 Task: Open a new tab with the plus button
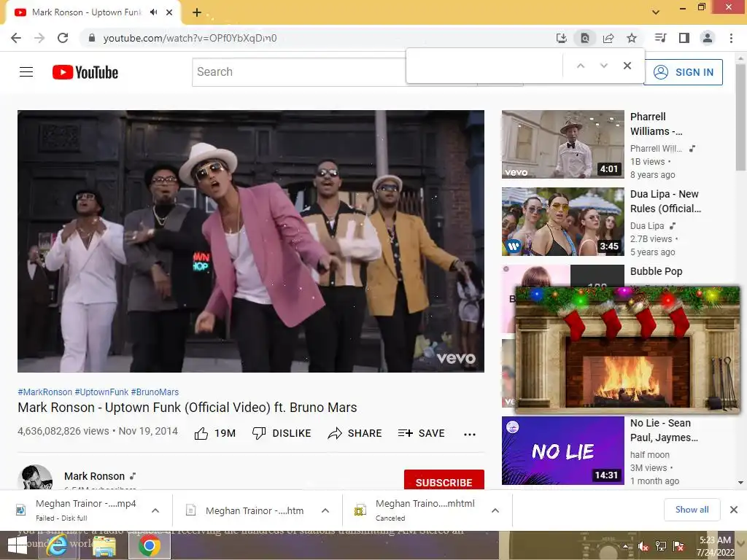[197, 12]
